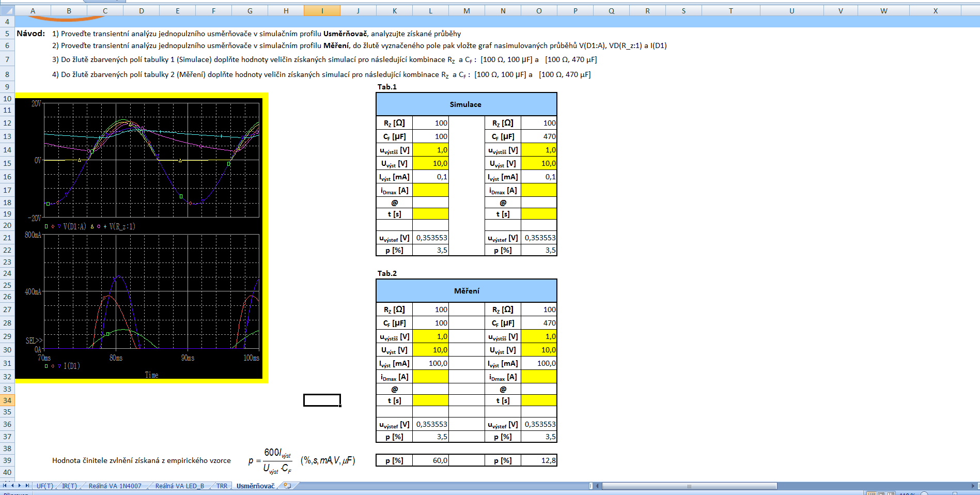980x495 pixels.
Task: Select Simulace uvýstef 0,353553 in 100 µF column
Action: click(430, 238)
